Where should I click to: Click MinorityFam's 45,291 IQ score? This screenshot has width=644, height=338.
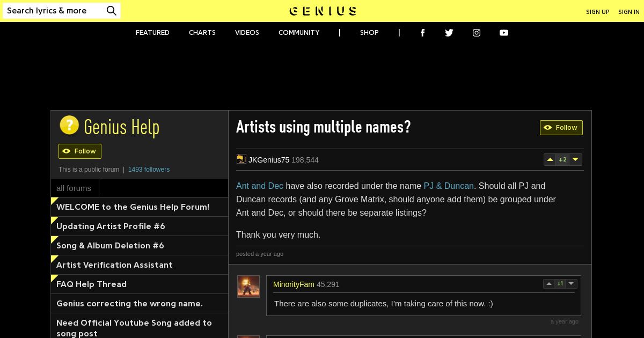point(328,284)
